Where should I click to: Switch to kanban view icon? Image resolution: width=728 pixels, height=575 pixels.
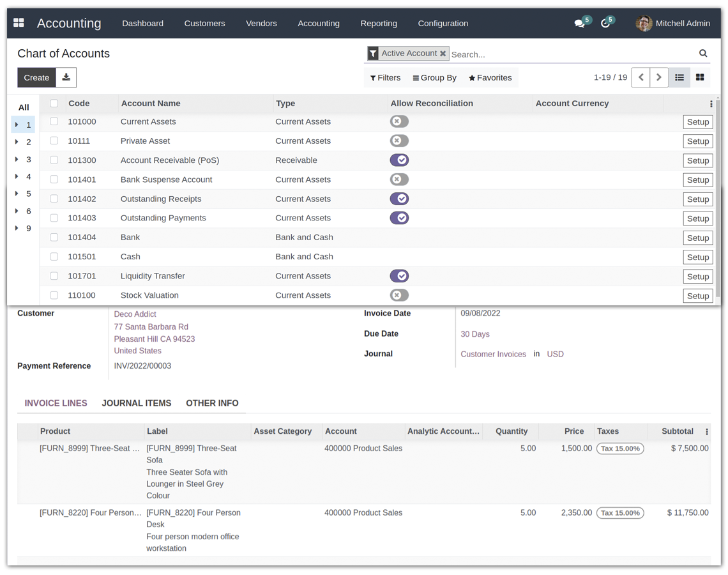click(x=700, y=77)
